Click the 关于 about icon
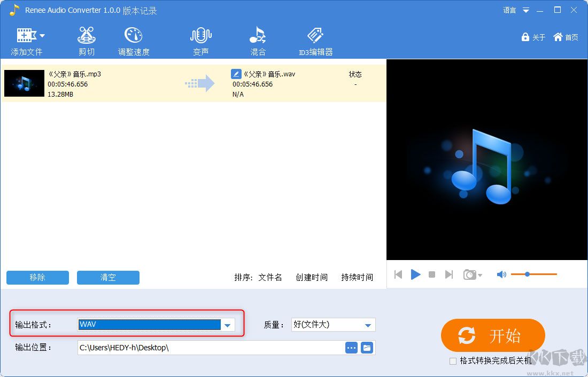The height and width of the screenshot is (377, 588). click(x=533, y=37)
